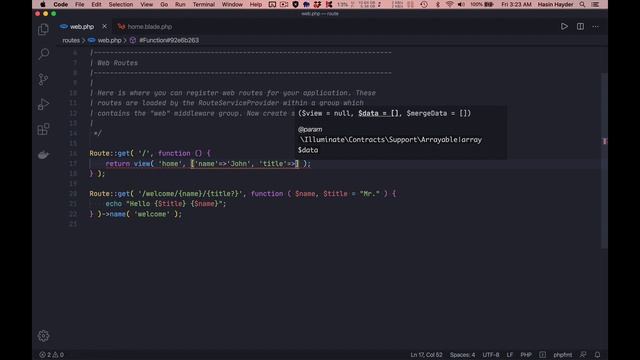Click the $data parameter in signature hint

(x=378, y=113)
